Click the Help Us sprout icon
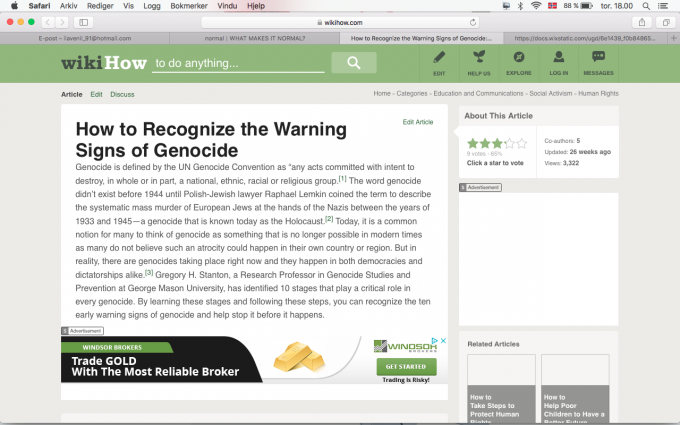Screen dimensions: 680x425 point(478,61)
